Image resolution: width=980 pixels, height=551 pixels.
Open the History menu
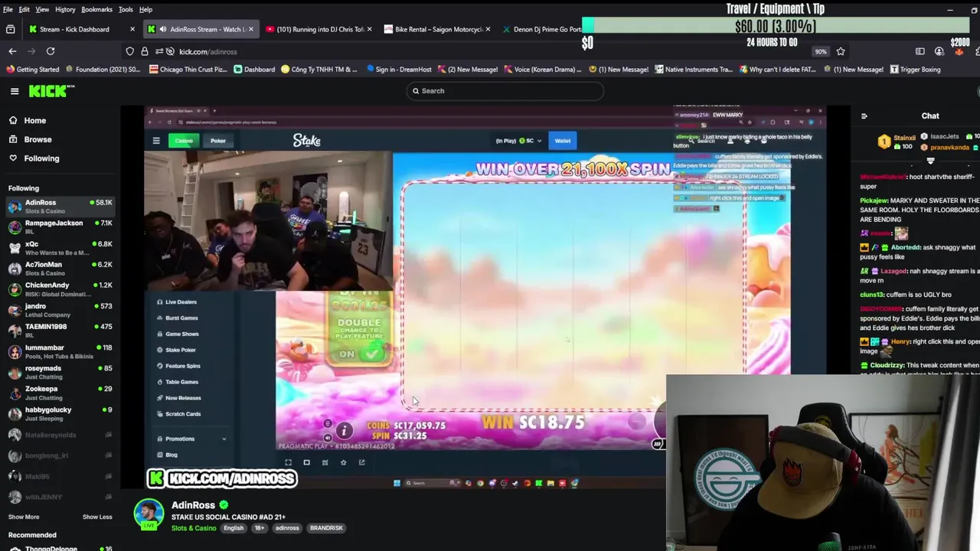pos(65,9)
